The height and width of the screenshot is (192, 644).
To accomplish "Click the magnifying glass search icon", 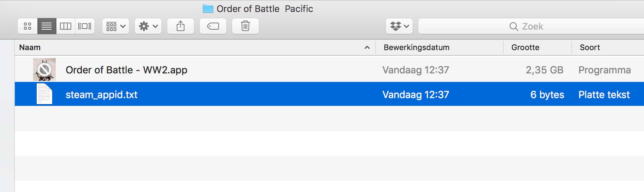I will coord(514,26).
